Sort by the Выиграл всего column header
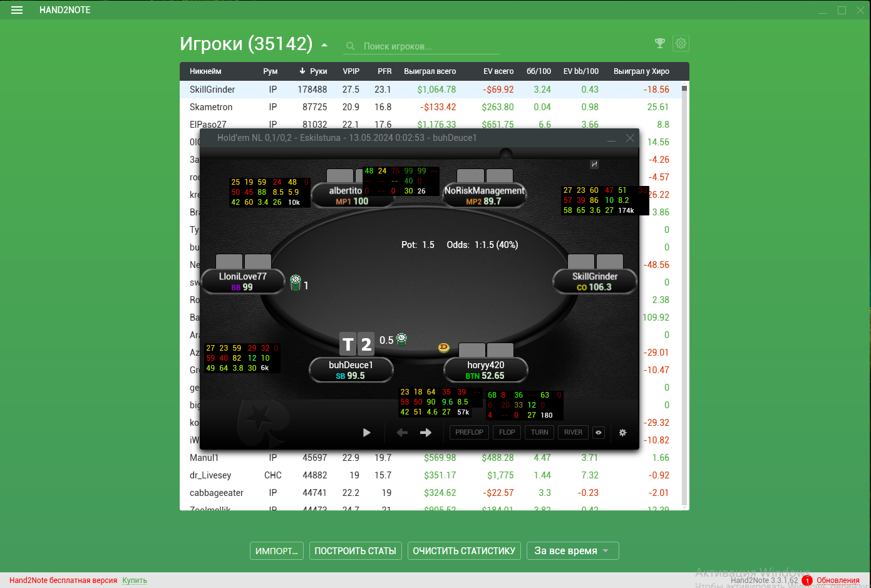Screen dimensions: 871x588 [x=430, y=71]
